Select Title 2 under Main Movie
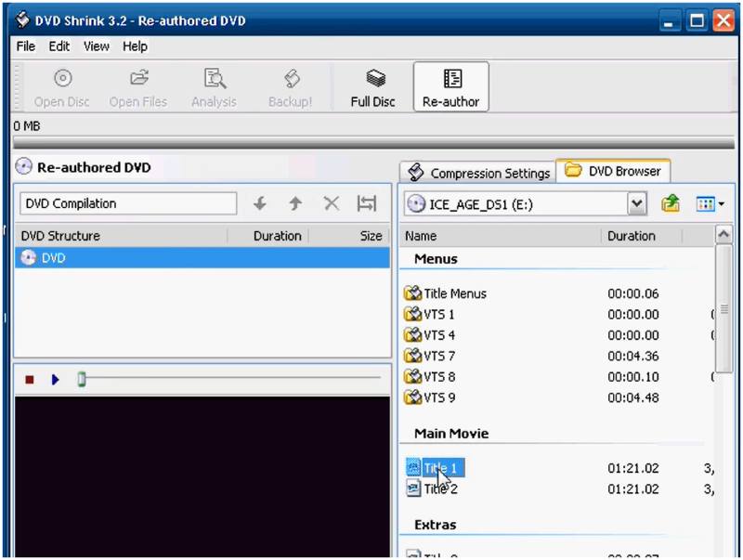The width and height of the screenshot is (743, 560). coord(432,488)
